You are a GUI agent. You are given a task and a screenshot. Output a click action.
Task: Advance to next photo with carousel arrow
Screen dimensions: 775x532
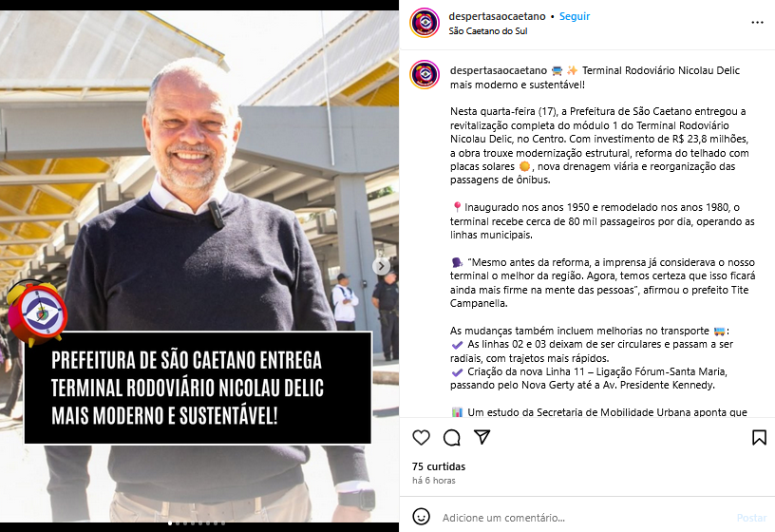(381, 267)
